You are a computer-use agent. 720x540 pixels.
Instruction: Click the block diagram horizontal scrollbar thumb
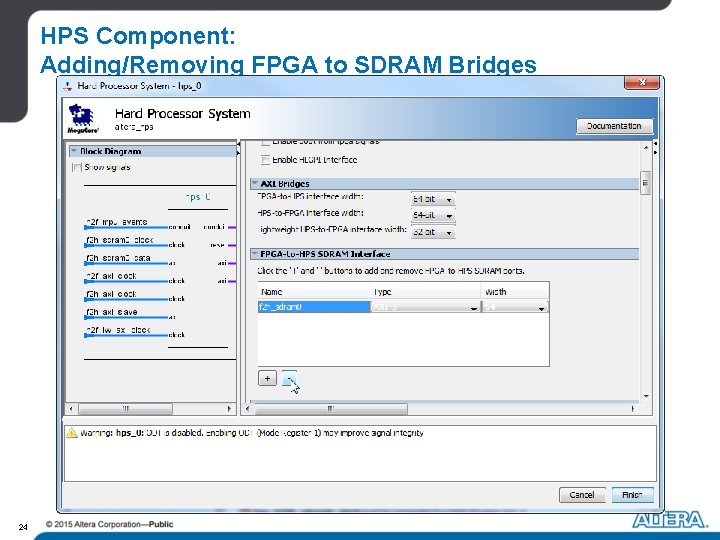tap(125, 409)
